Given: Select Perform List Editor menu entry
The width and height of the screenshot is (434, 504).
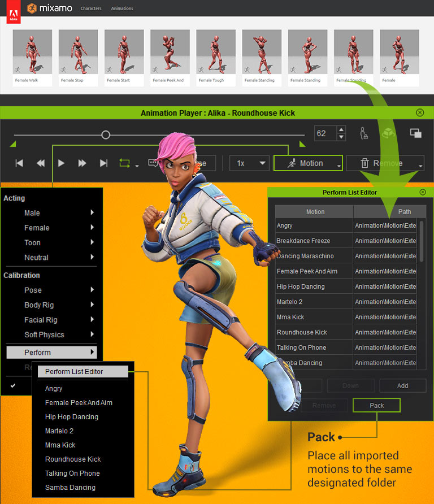Looking at the screenshot, I should tap(83, 372).
